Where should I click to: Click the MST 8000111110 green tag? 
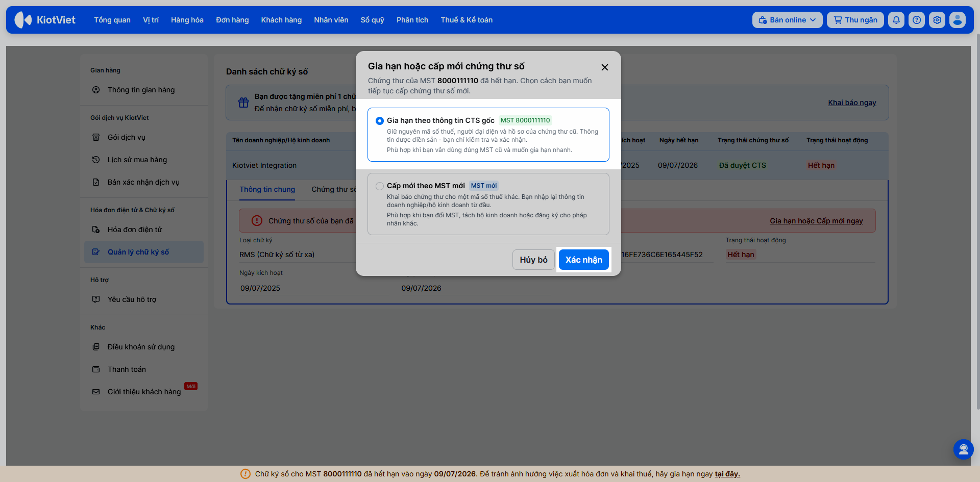[x=525, y=120]
